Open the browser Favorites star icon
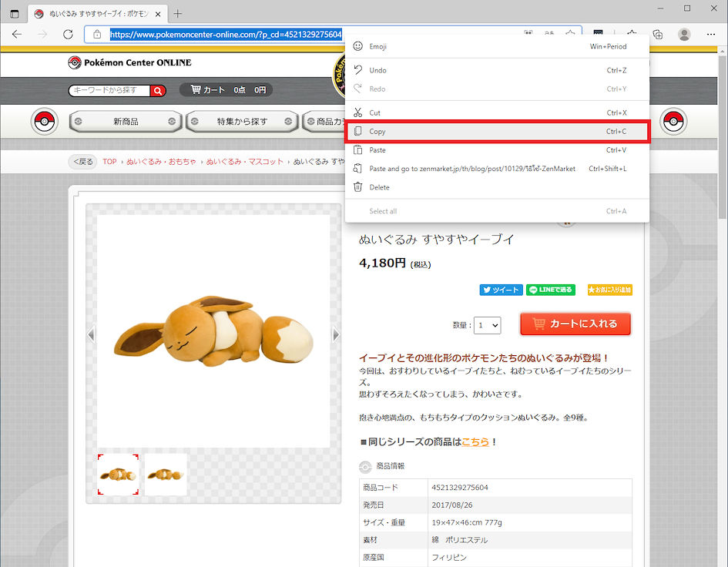728x567 pixels. [632, 34]
